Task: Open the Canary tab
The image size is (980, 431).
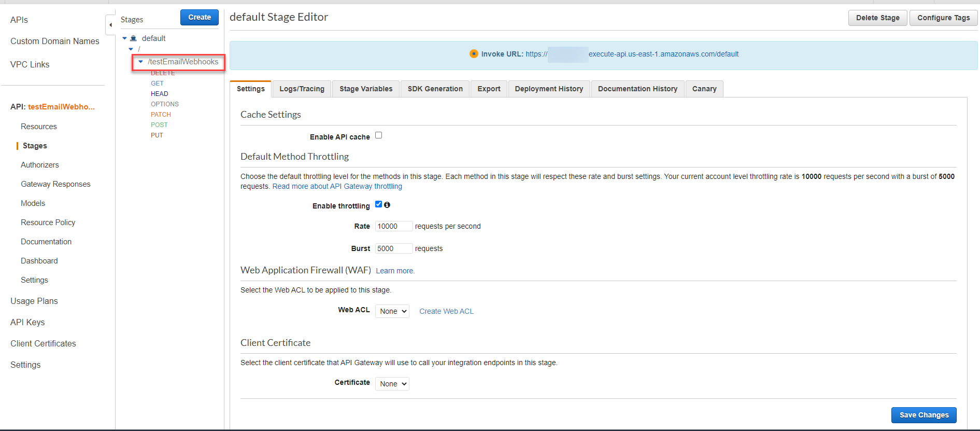Action: pyautogui.click(x=705, y=89)
